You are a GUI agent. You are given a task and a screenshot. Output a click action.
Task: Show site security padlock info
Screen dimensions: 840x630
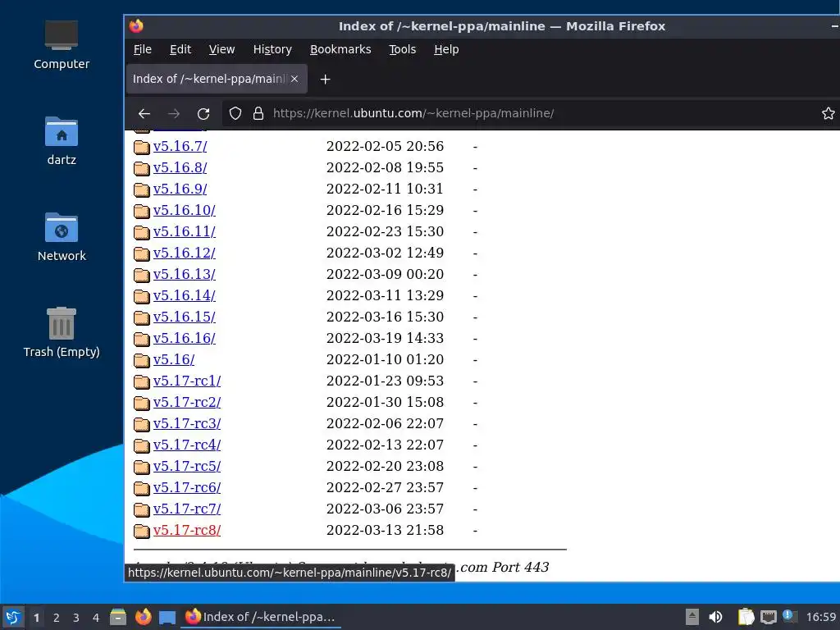[x=258, y=113]
